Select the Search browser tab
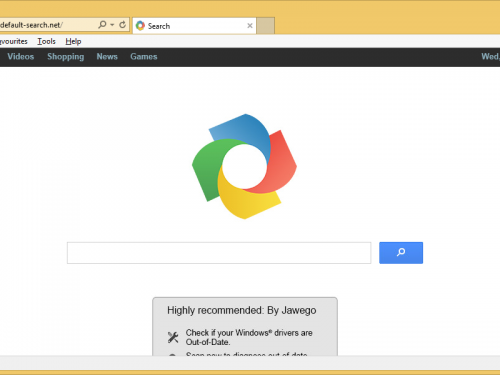The image size is (500, 375). [194, 26]
